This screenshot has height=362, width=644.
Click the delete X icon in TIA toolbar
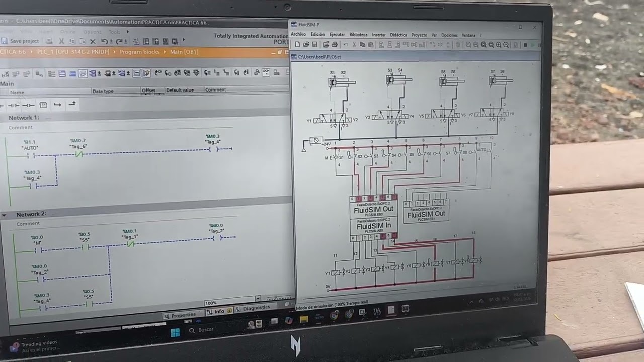pos(93,41)
